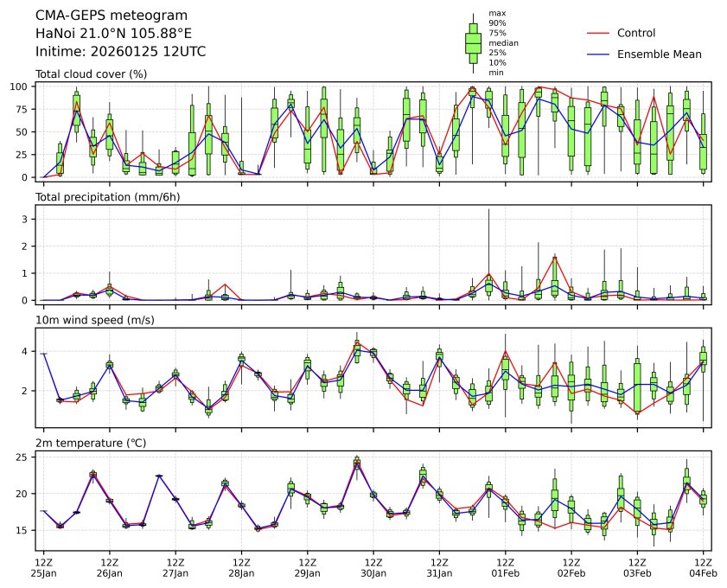727x588 pixels.
Task: Click the 12Z 25Jan x-axis label
Action: pos(43,566)
